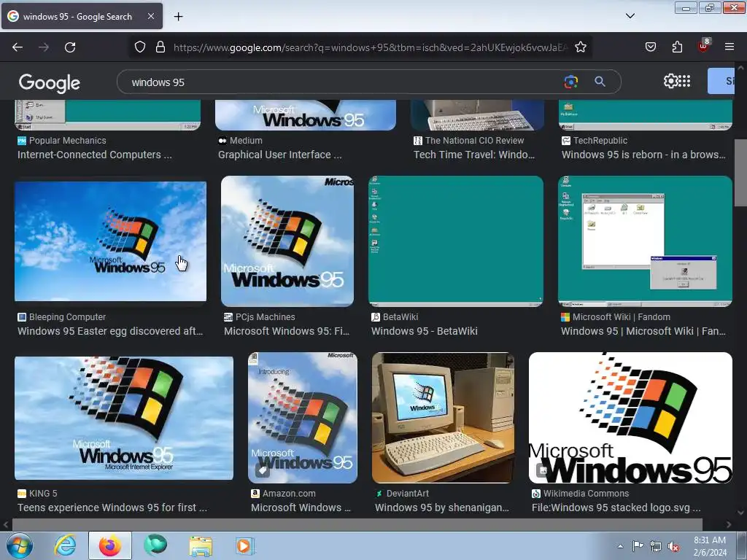Go back with the browser back arrow
Viewport: 747px width, 560px height.
(18, 47)
